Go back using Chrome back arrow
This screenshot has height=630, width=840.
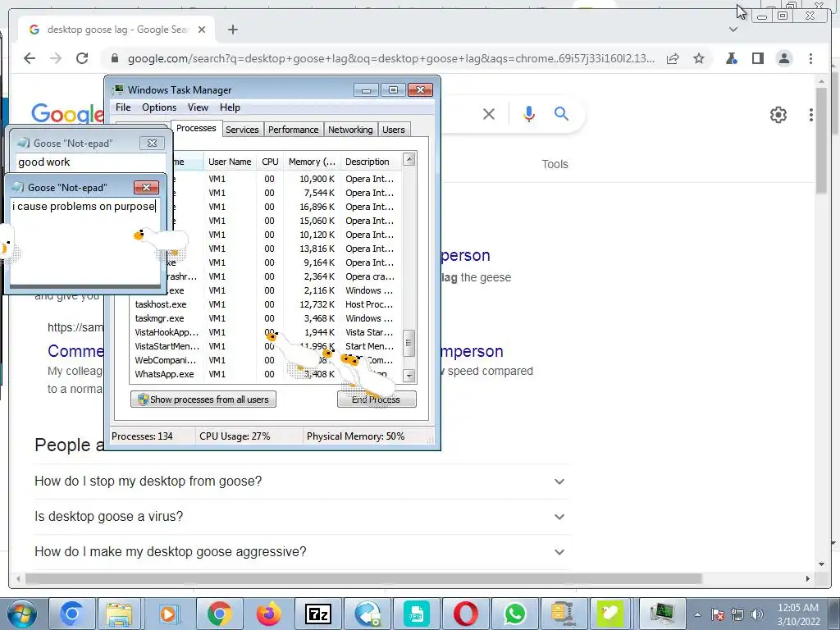tap(30, 58)
